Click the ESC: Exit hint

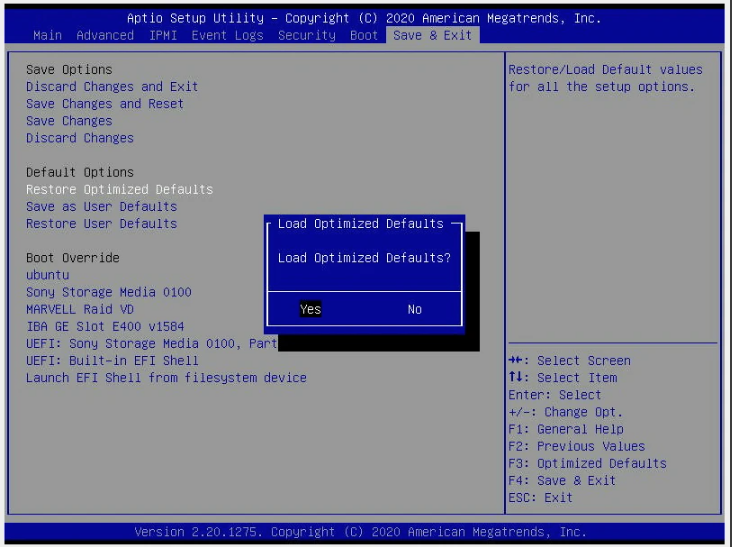pos(540,498)
